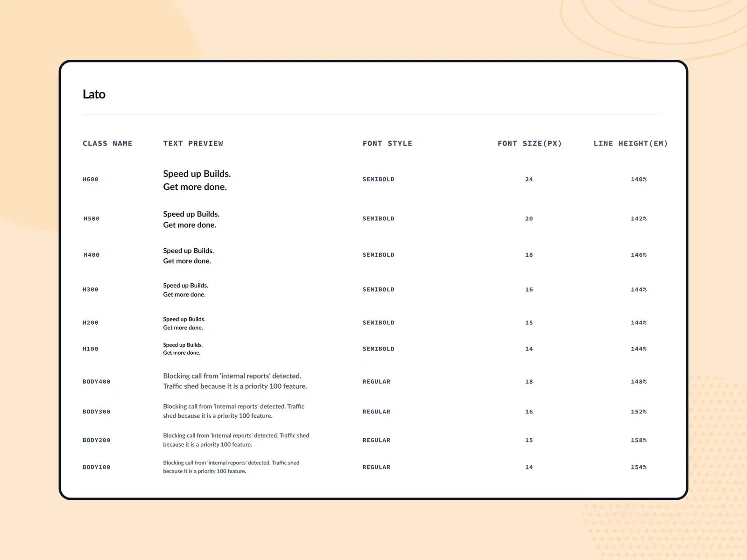Click line height 146% value

[x=639, y=255]
